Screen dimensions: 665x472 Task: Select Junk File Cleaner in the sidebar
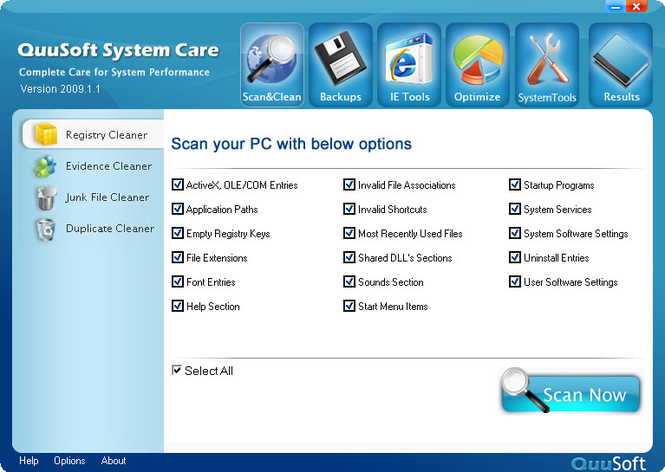point(93,198)
